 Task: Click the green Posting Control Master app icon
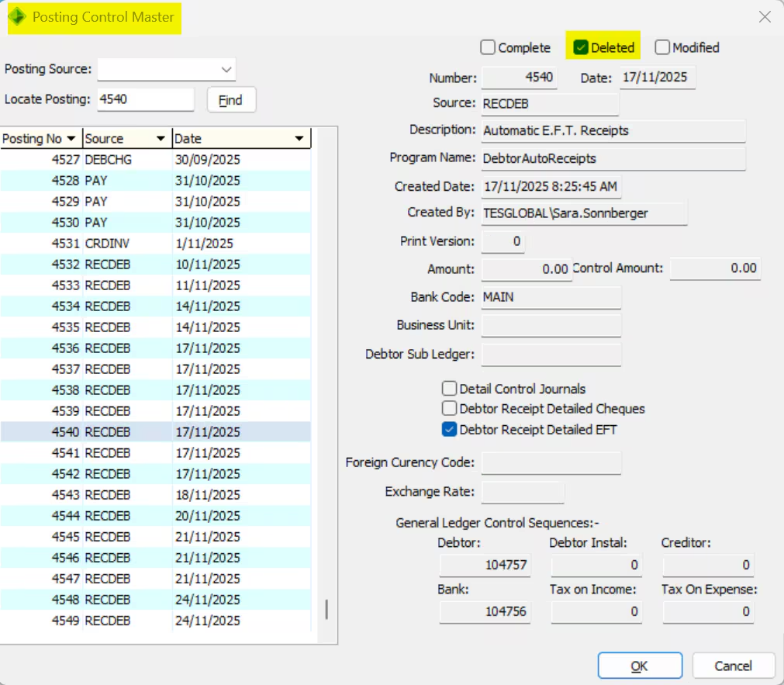coord(17,17)
